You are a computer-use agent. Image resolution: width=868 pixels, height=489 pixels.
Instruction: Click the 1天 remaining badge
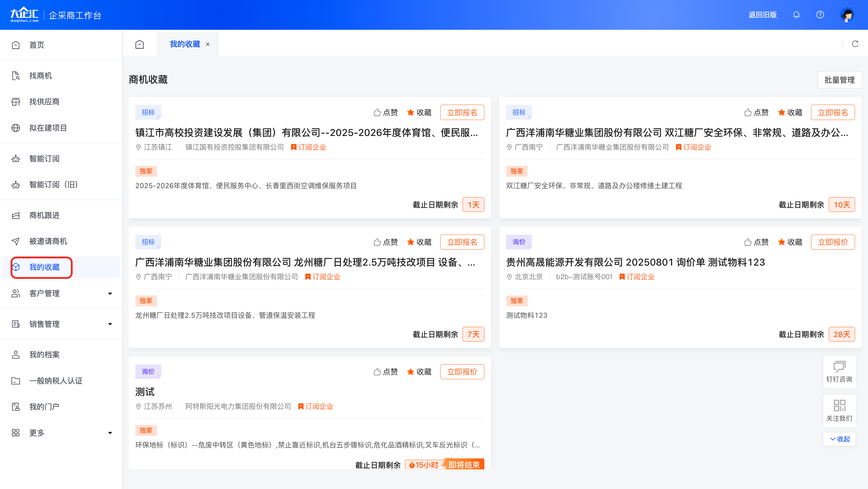tap(473, 205)
